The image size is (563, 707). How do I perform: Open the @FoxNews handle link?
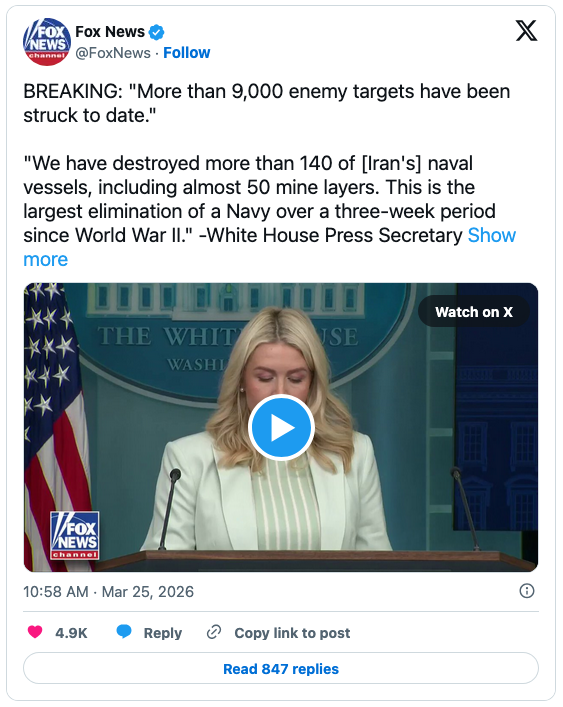click(x=113, y=53)
